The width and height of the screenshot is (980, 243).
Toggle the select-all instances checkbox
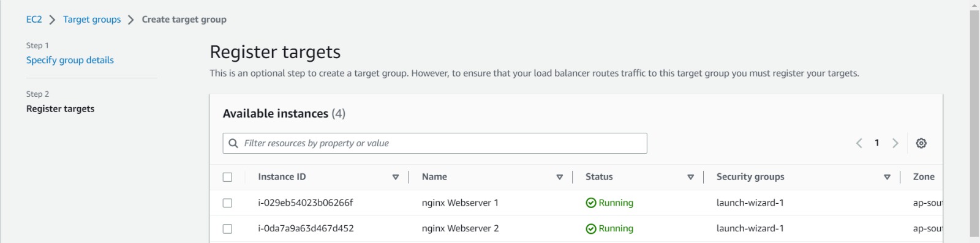pos(227,177)
